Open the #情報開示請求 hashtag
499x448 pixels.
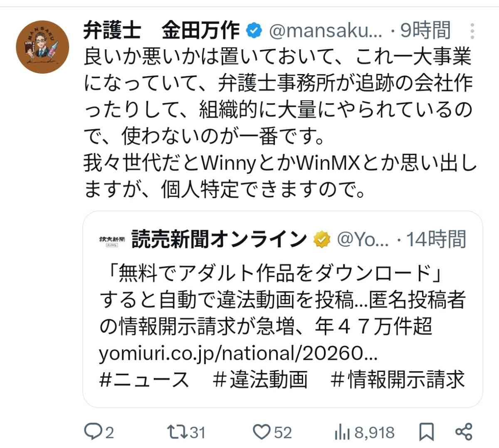[397, 379]
